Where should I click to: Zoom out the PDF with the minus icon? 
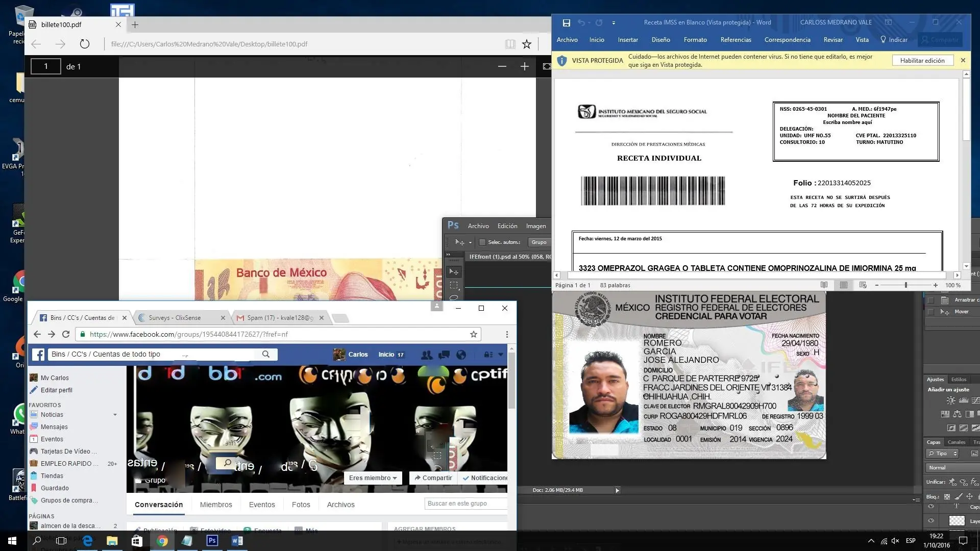(x=502, y=66)
